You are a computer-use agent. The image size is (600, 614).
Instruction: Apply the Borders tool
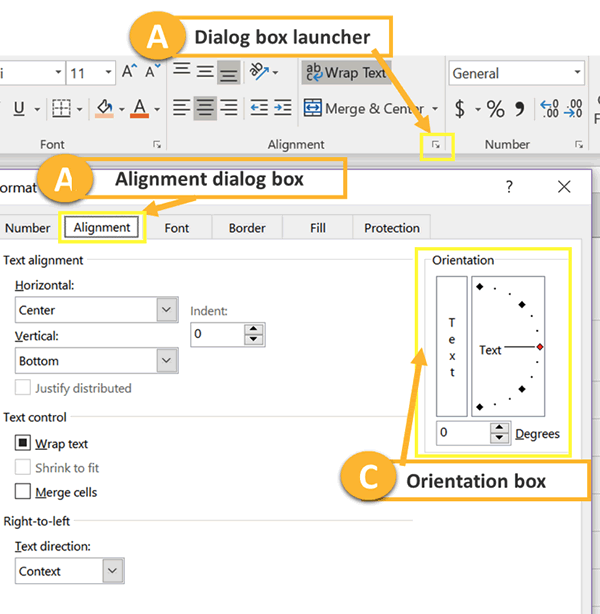(x=61, y=108)
